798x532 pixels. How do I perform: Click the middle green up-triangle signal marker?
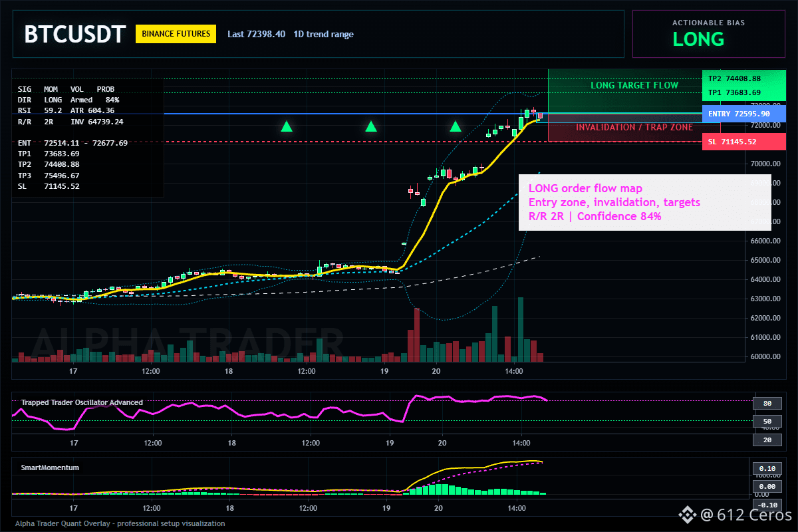[371, 125]
